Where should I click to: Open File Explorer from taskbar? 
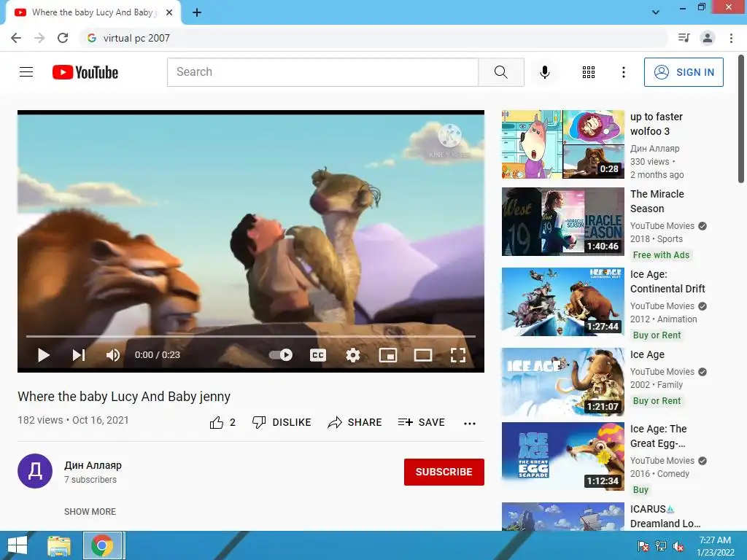pyautogui.click(x=59, y=545)
